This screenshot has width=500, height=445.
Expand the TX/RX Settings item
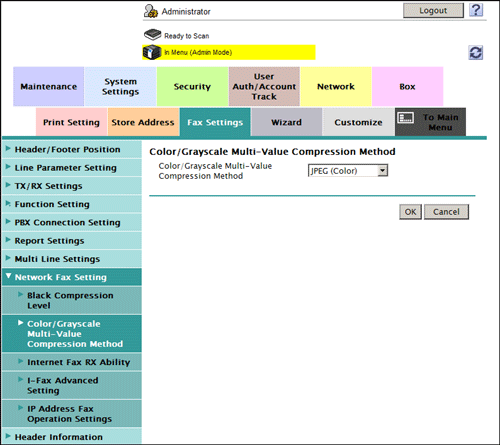click(72, 186)
